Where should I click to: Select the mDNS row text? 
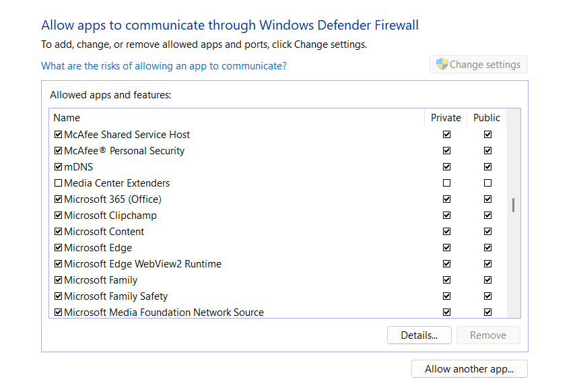[x=78, y=167]
